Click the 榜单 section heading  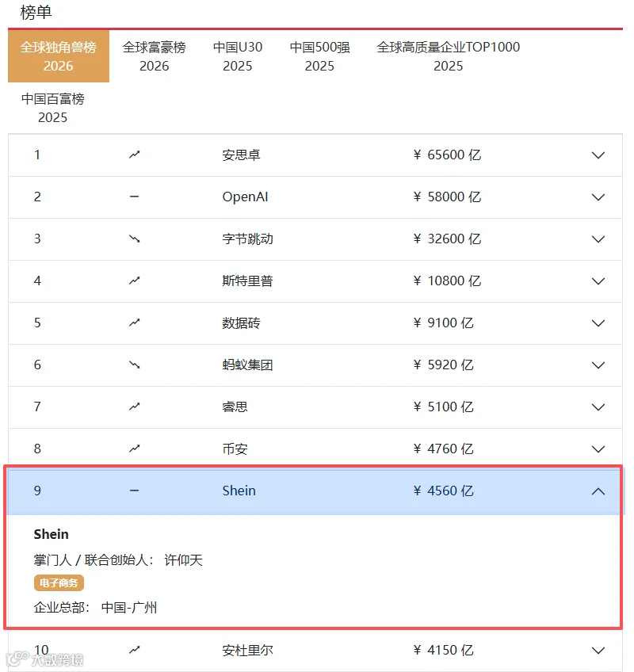point(36,13)
